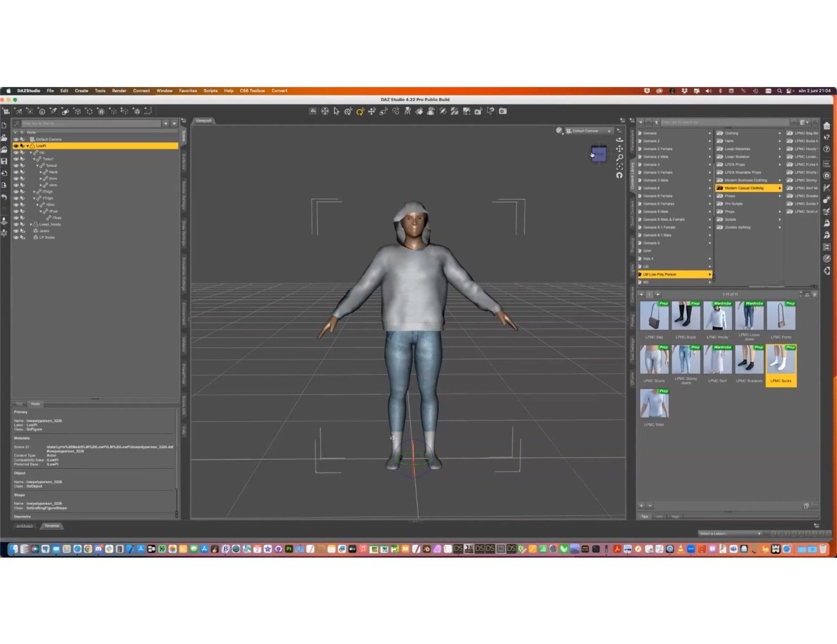Activate the Scale tool
Screen dimensions: 837x644
click(384, 111)
